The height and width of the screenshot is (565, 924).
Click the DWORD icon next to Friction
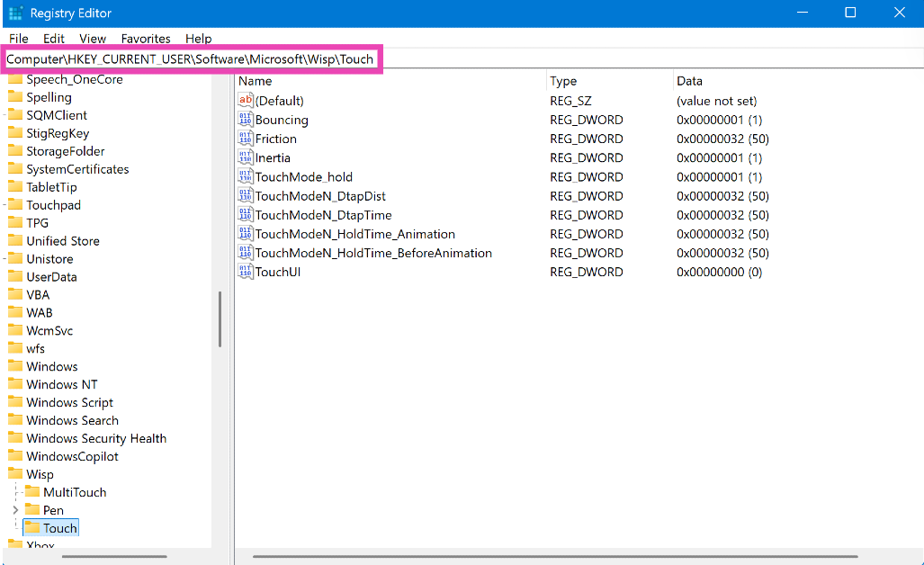(245, 139)
